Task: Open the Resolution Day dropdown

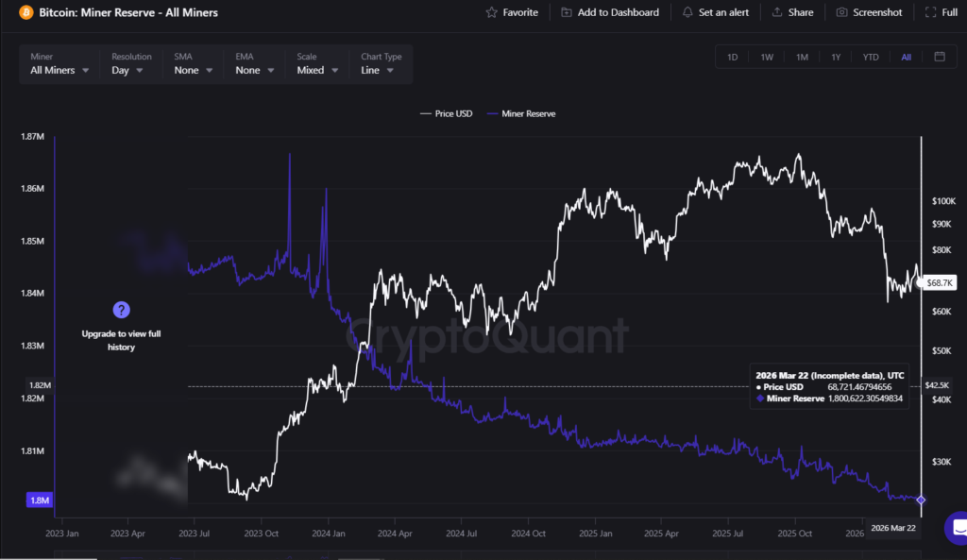Action: coord(127,70)
